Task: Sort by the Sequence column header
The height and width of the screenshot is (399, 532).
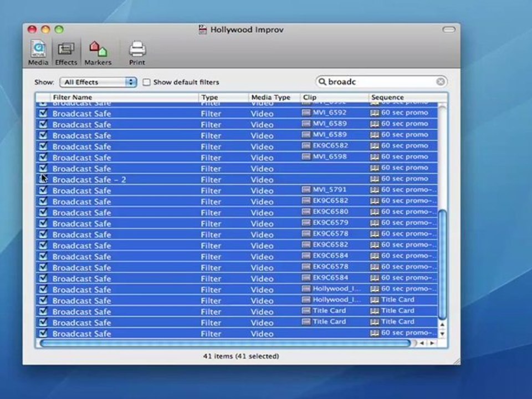Action: tap(408, 98)
